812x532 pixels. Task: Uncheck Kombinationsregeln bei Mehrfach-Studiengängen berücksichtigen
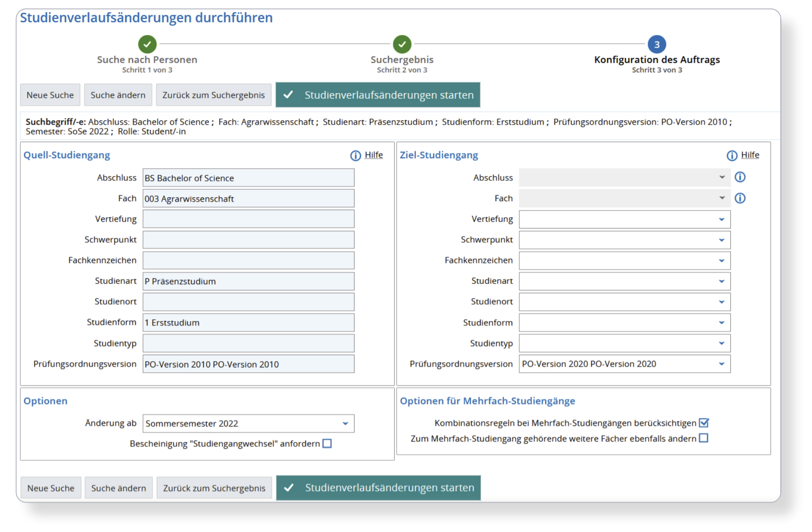[703, 423]
